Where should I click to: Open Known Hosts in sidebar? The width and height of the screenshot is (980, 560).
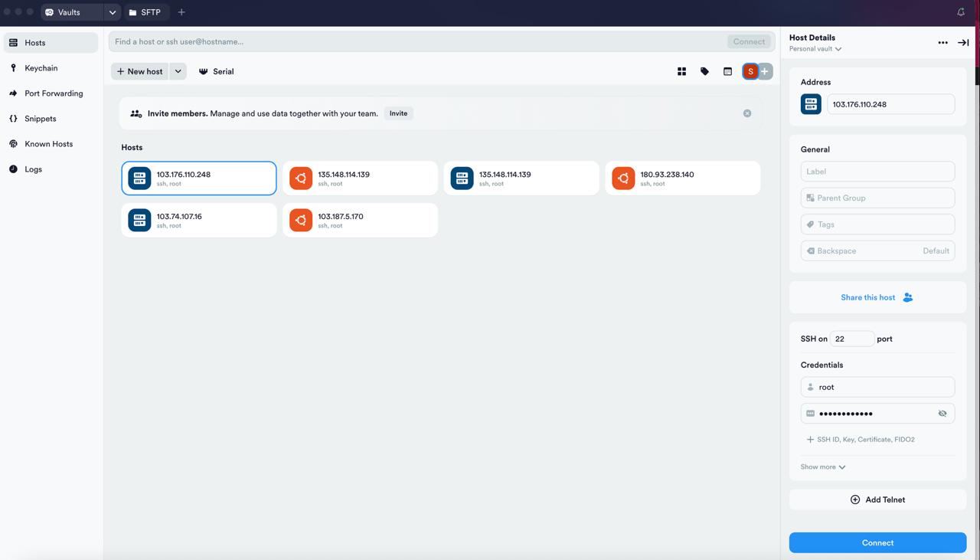[51, 144]
